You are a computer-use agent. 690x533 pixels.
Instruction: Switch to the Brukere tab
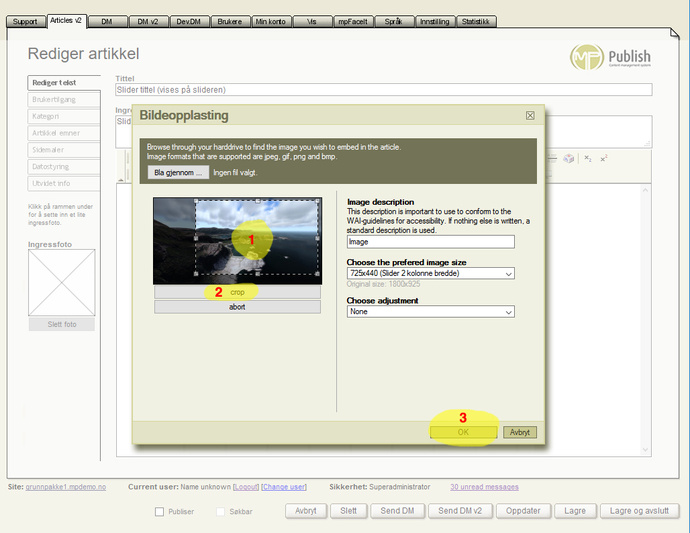point(228,21)
